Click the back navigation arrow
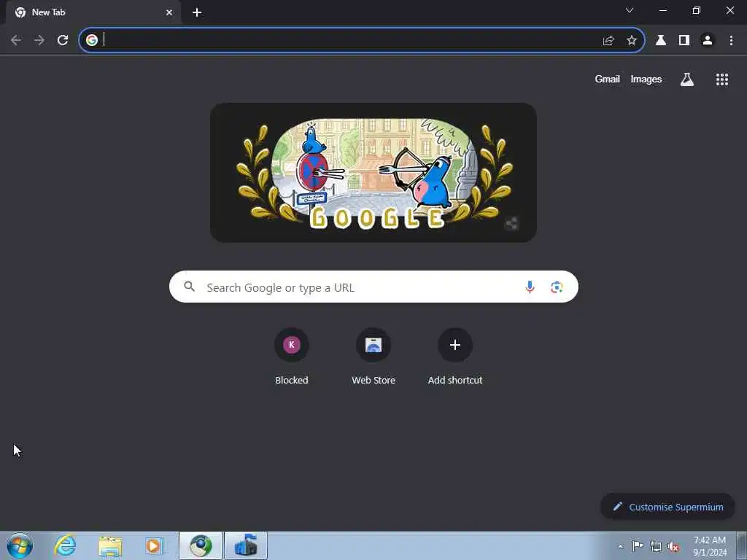 [x=16, y=40]
